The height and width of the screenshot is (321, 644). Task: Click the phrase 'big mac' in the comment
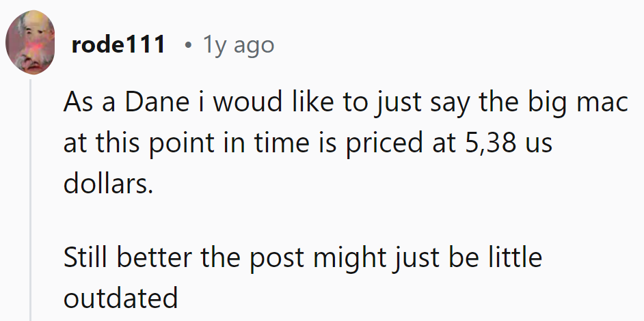pos(578,102)
